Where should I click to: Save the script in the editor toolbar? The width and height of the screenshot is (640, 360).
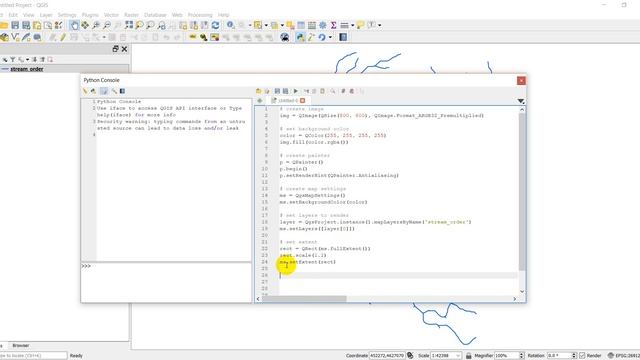tap(277, 91)
